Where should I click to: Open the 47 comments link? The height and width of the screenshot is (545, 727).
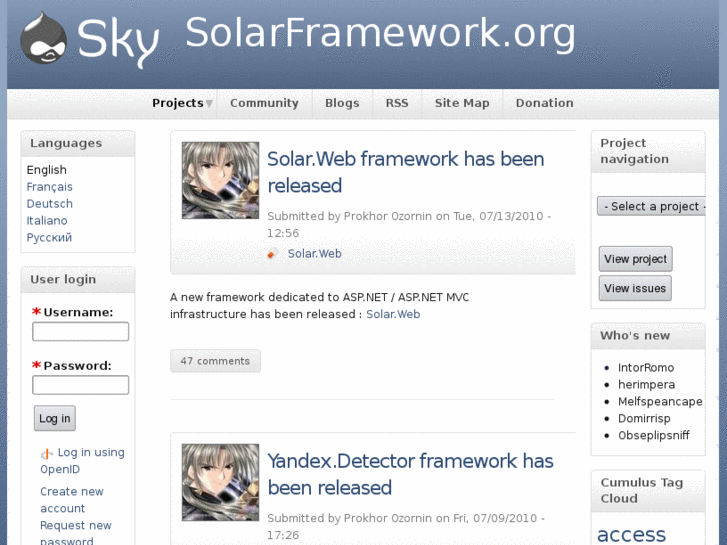coord(215,361)
